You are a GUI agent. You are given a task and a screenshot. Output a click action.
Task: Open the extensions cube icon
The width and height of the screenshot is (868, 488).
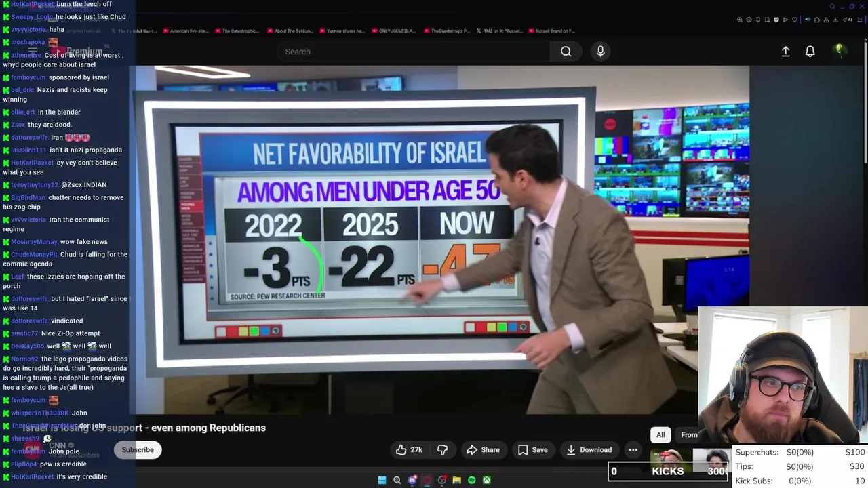tap(817, 20)
